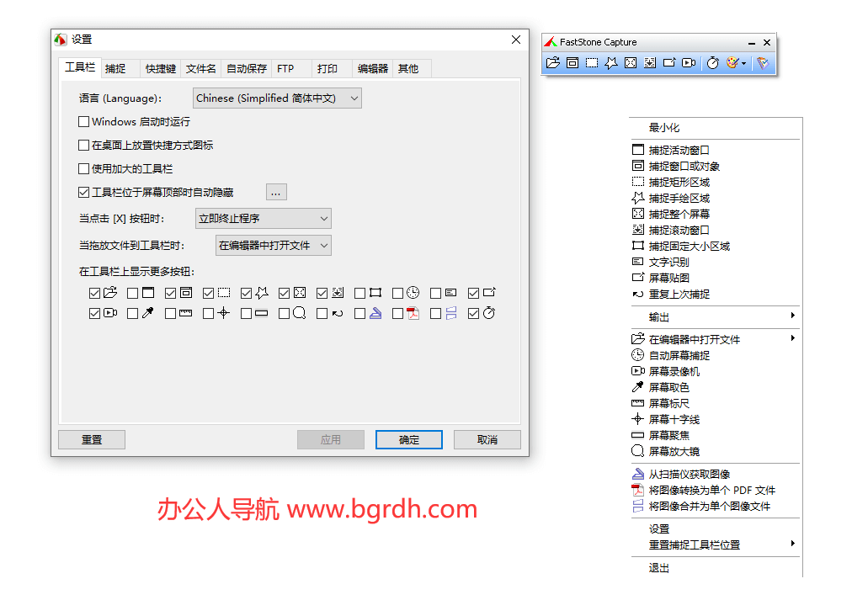Expand the 立即终止程序 dropdown
The image size is (852, 616).
point(263,219)
